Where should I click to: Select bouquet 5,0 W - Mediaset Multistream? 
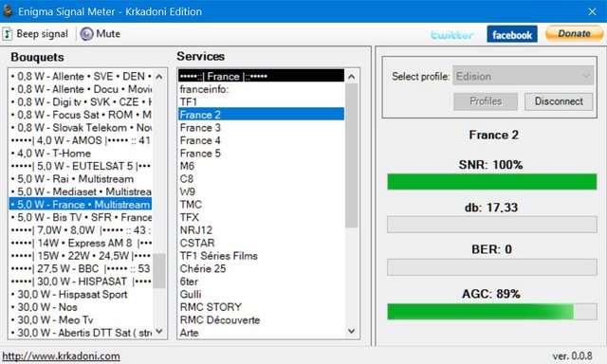click(x=81, y=191)
